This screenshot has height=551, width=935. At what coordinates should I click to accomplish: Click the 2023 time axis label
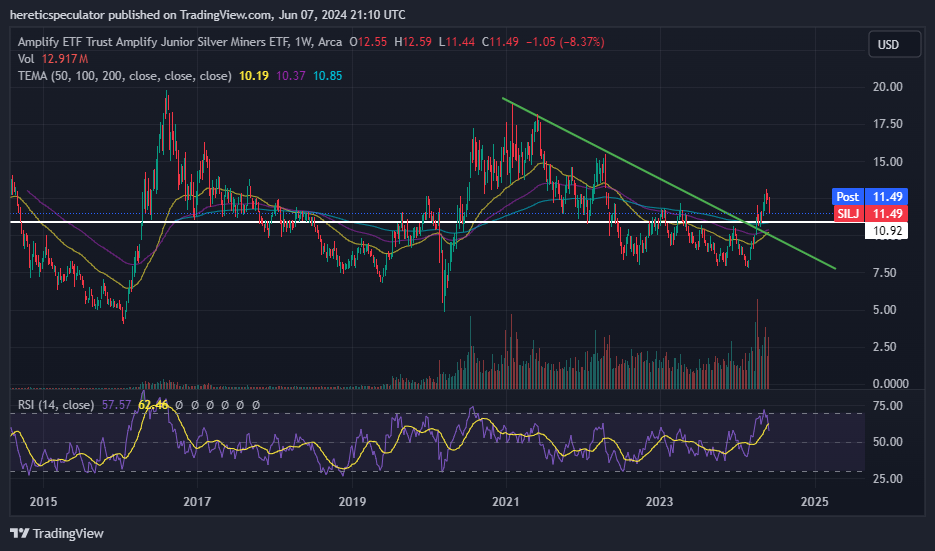pos(660,502)
